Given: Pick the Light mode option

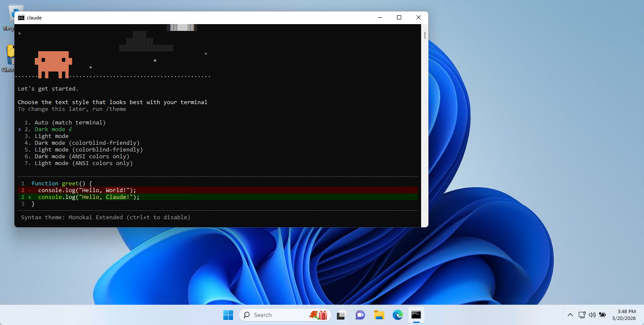Looking at the screenshot, I should tap(47, 136).
